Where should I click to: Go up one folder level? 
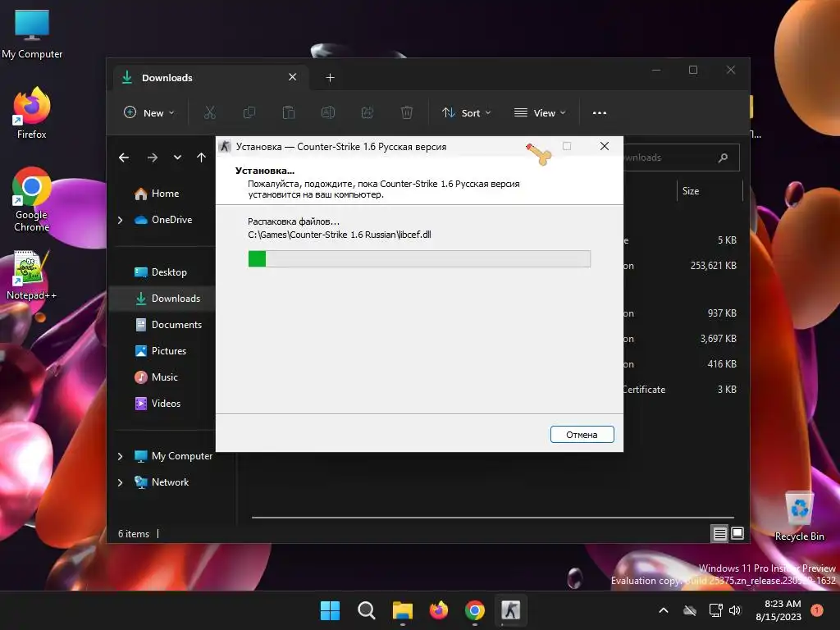pyautogui.click(x=201, y=157)
